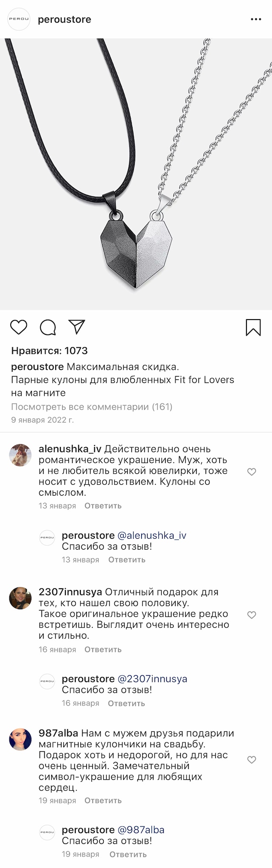
Task: Open the alenushka_iv profile avatar
Action: [x=20, y=455]
